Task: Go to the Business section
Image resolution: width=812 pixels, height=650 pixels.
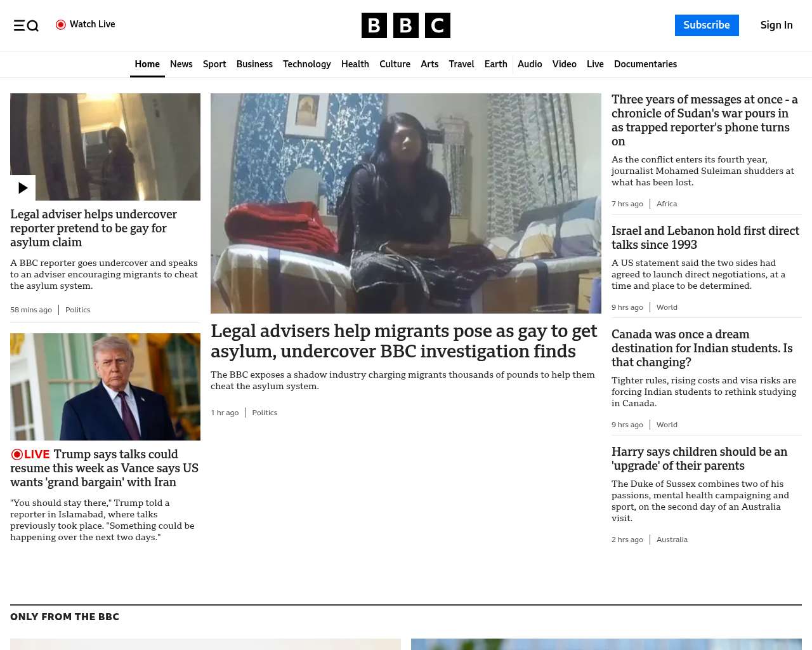Action: (x=254, y=64)
